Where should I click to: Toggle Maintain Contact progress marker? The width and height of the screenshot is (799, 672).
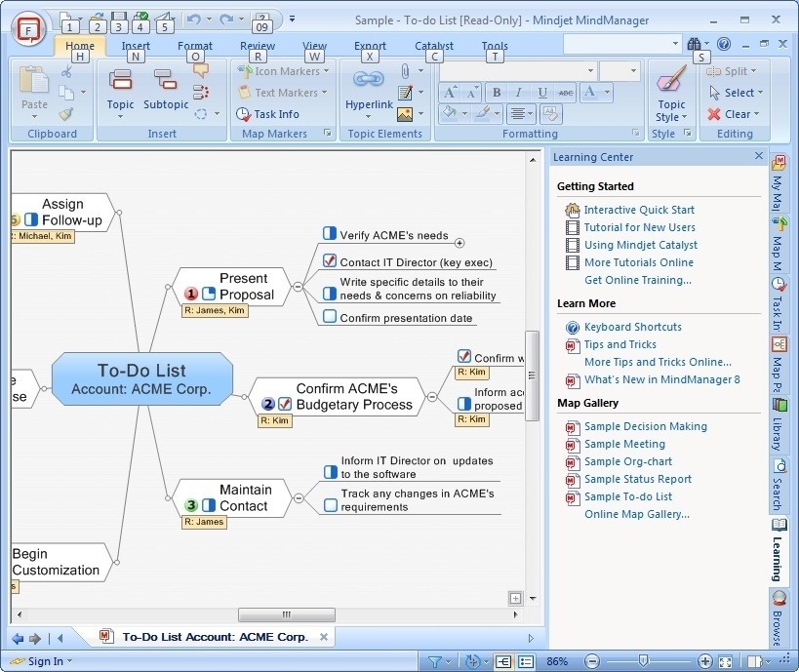[x=209, y=505]
